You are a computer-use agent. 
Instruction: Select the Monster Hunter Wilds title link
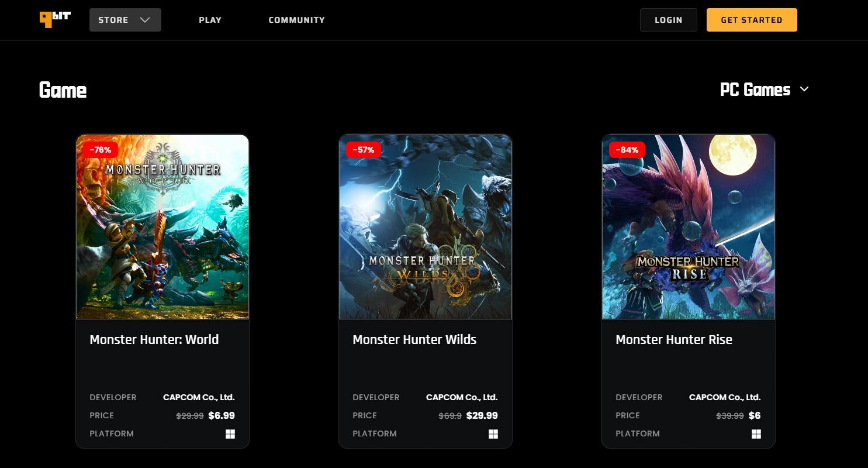coord(414,340)
